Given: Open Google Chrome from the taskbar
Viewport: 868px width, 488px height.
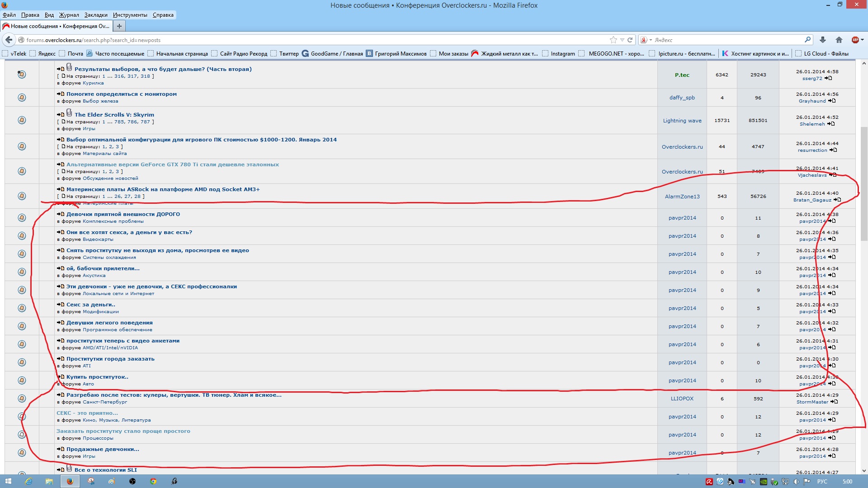Looking at the screenshot, I should 153,481.
